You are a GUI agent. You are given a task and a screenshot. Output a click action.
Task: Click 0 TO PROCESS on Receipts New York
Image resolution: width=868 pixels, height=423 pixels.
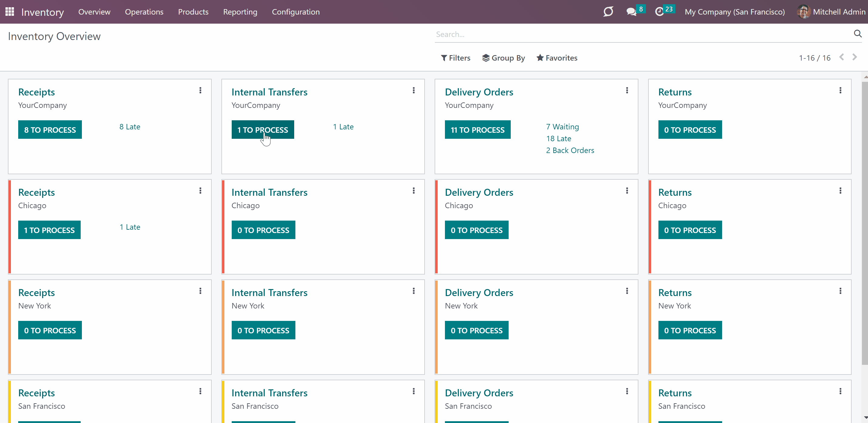tap(50, 330)
